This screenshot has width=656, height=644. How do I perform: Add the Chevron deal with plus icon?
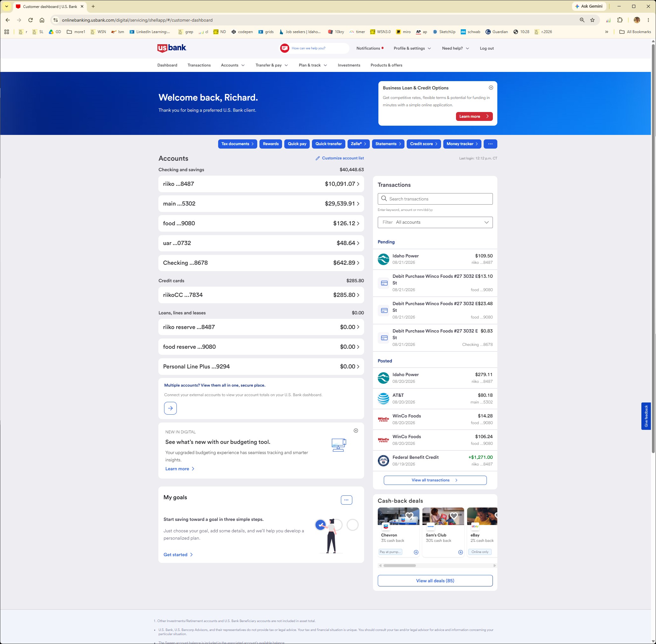pyautogui.click(x=416, y=552)
